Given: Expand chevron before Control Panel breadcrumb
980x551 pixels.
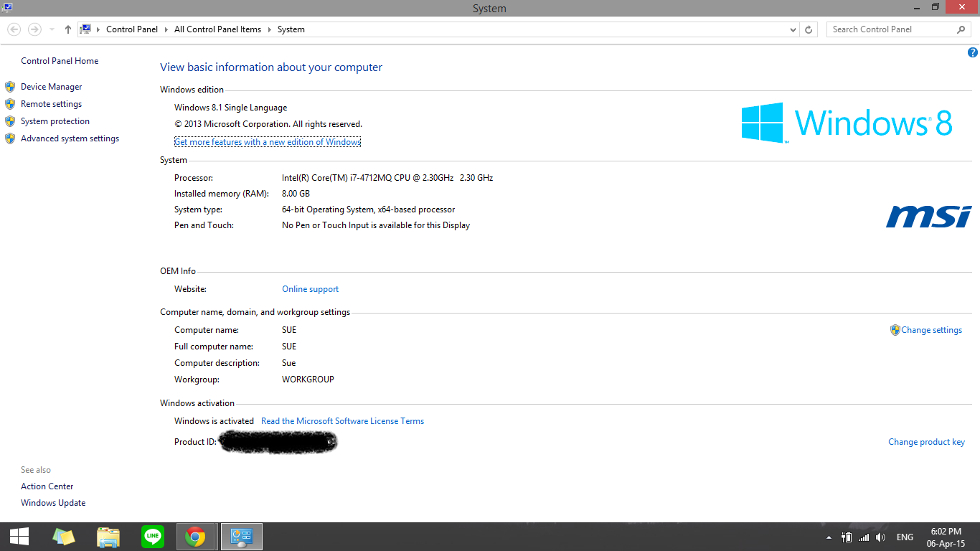Looking at the screenshot, I should tap(98, 29).
